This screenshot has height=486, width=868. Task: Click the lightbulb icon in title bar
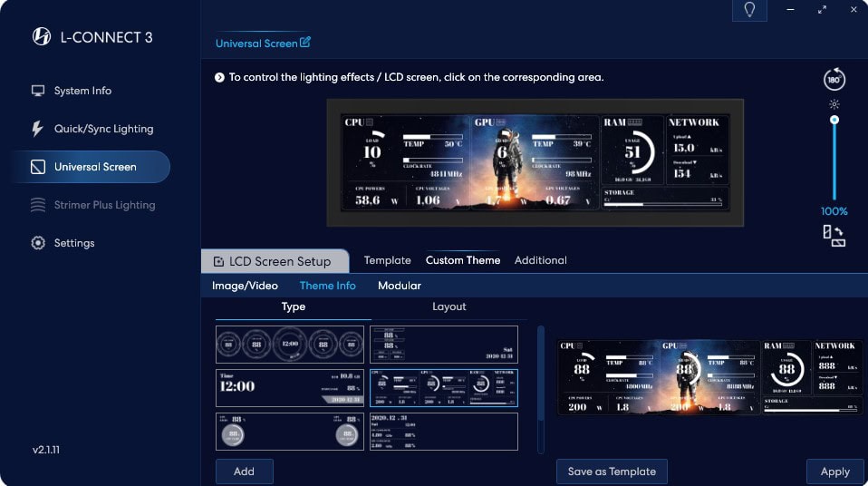point(749,10)
